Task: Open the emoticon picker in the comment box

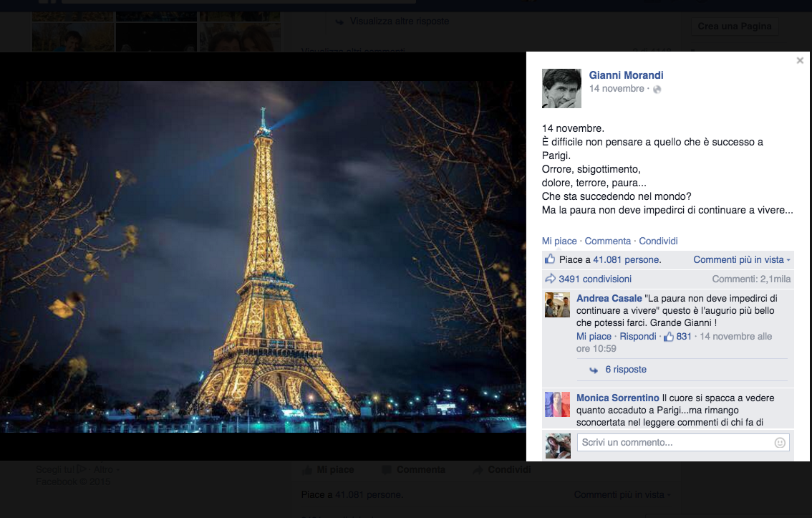Action: pos(780,442)
